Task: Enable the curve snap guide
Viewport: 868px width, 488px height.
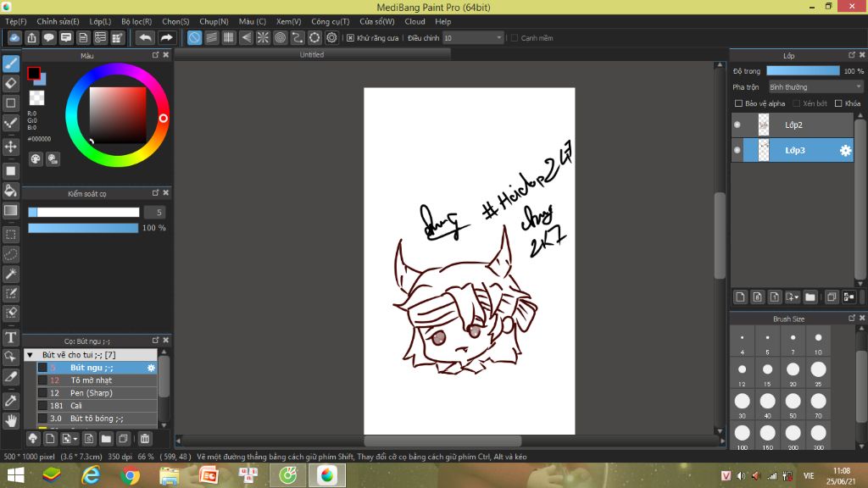Action: [x=298, y=37]
